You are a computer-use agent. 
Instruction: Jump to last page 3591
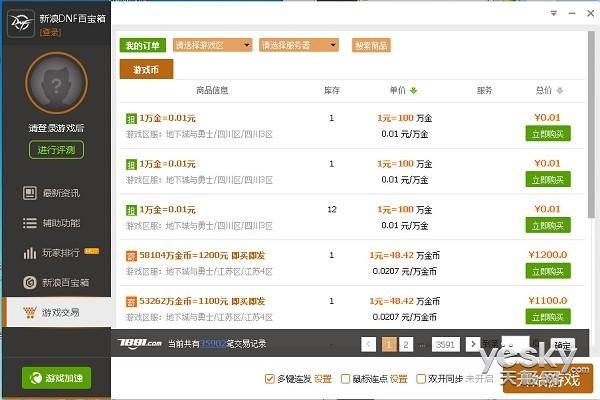coord(445,344)
